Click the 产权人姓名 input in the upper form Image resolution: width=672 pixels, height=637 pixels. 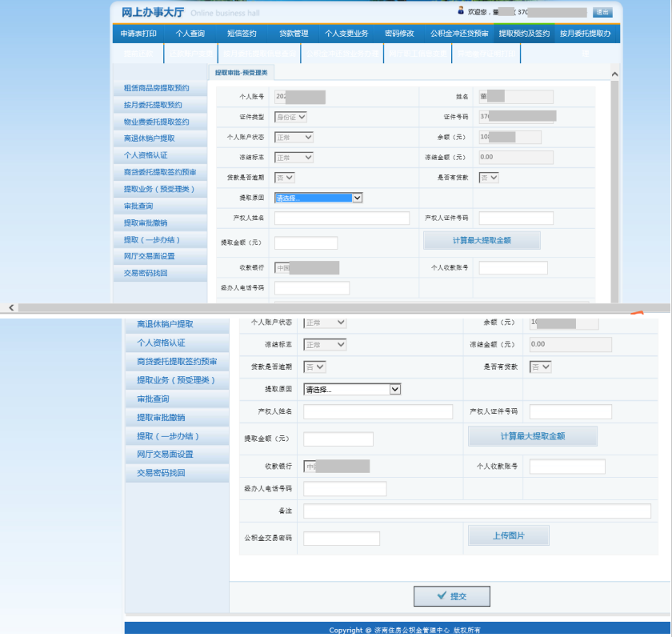tap(342, 218)
